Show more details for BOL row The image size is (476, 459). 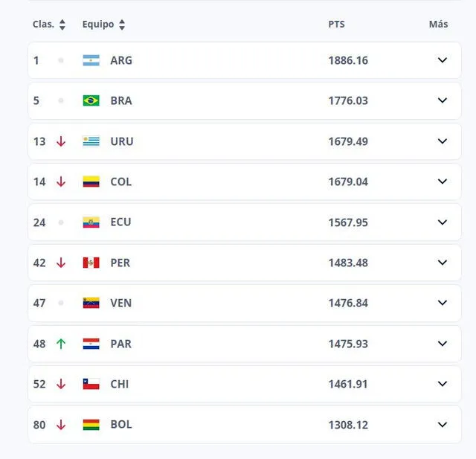(443, 425)
